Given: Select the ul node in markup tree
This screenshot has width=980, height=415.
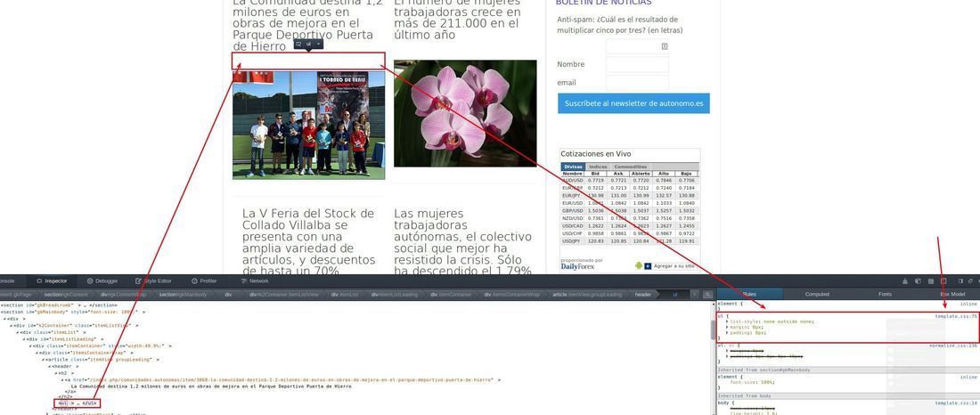Looking at the screenshot, I should [x=78, y=403].
